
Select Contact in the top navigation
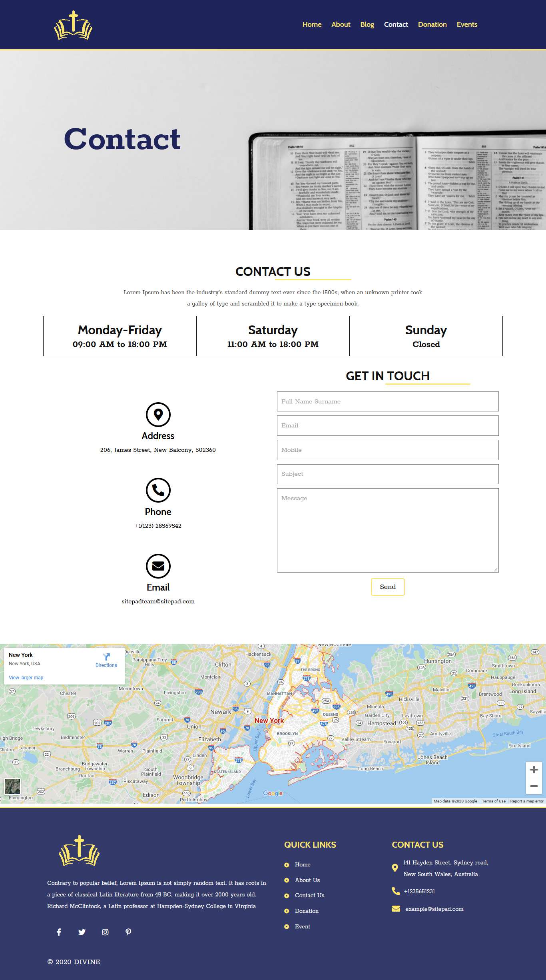point(396,24)
